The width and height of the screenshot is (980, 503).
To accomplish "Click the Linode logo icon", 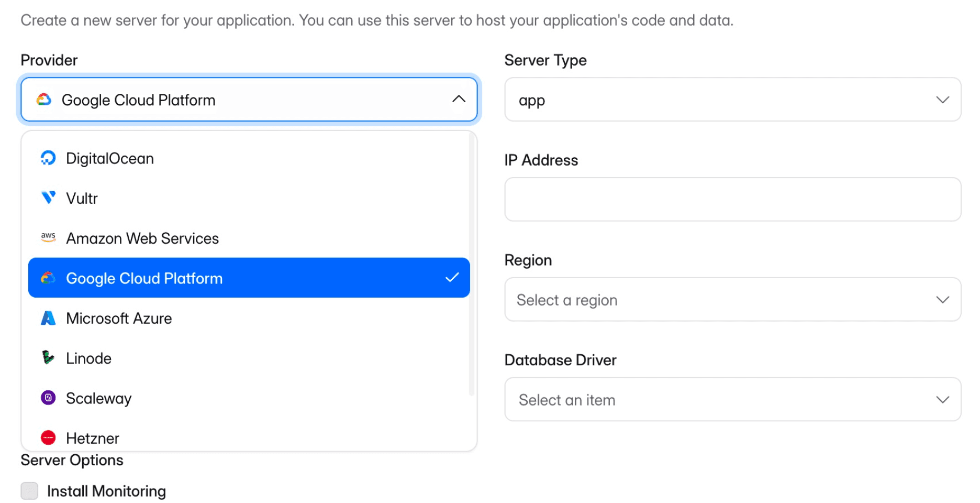I will coord(48,358).
